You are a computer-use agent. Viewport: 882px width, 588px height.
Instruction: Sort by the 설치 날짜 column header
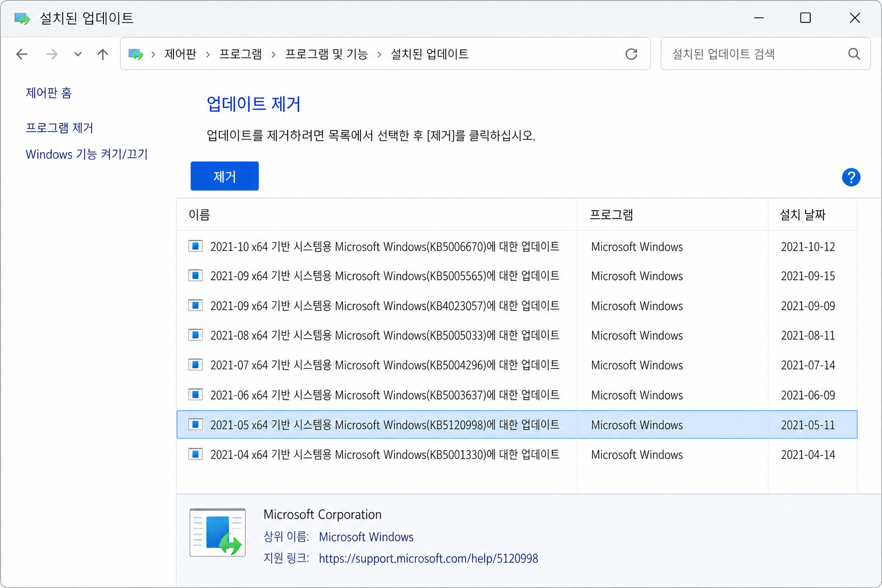pos(813,215)
